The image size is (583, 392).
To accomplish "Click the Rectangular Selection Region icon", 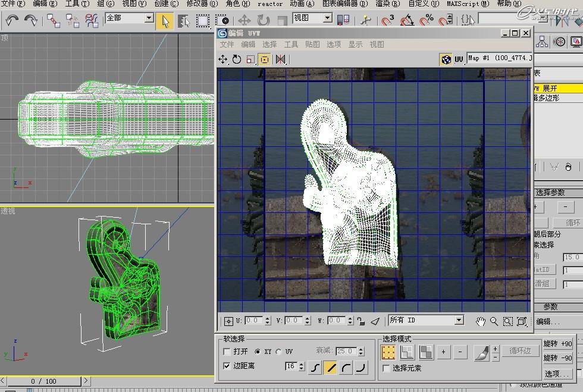I will [203, 21].
